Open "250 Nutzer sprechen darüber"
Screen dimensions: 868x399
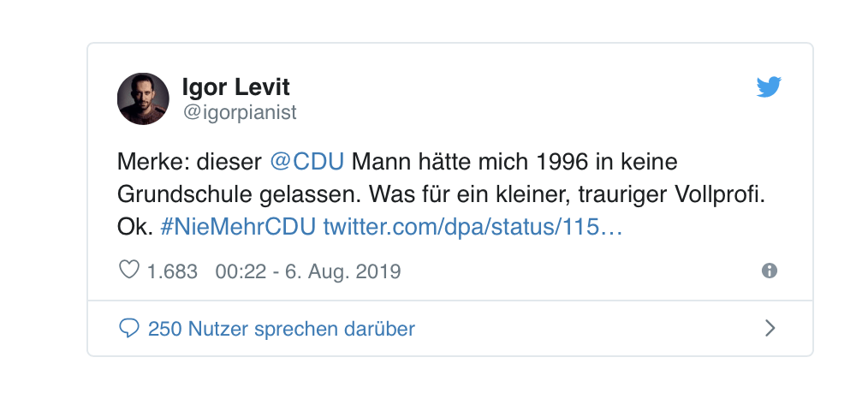(x=281, y=328)
